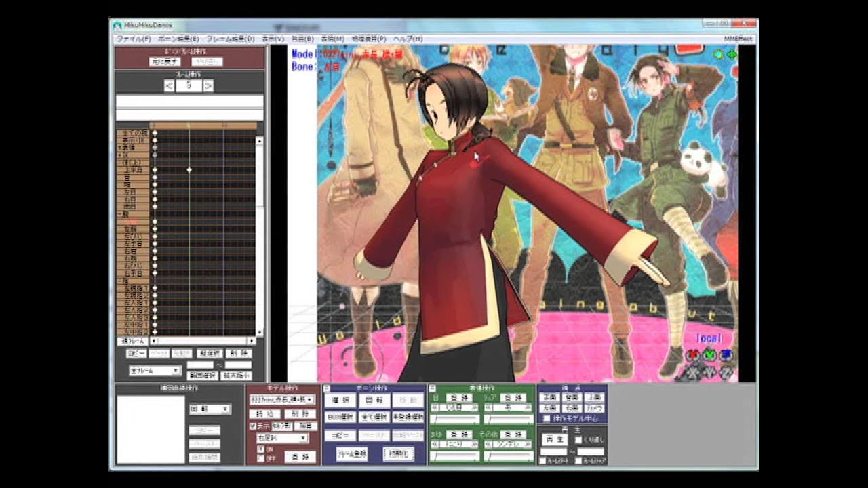Toggle the 操作モデル中心 checkbox
This screenshot has width=868, height=488.
[x=547, y=418]
